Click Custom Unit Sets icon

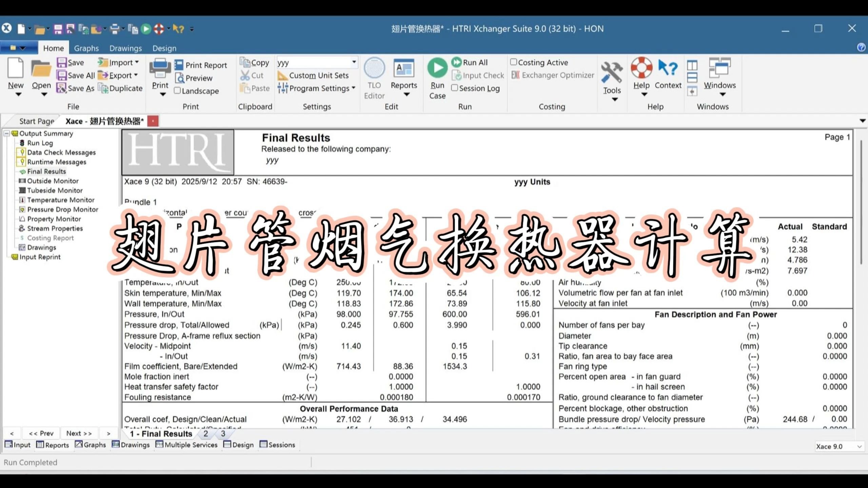(282, 76)
